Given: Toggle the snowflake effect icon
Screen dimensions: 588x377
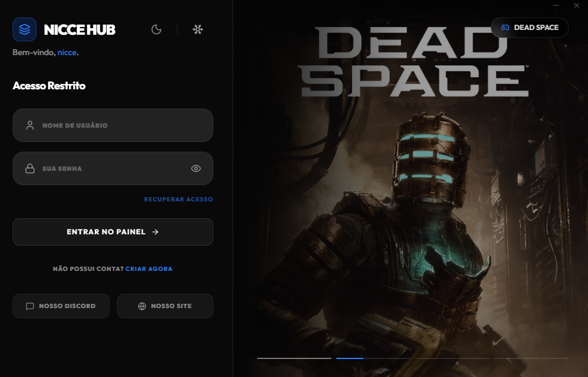Looking at the screenshot, I should (x=198, y=29).
